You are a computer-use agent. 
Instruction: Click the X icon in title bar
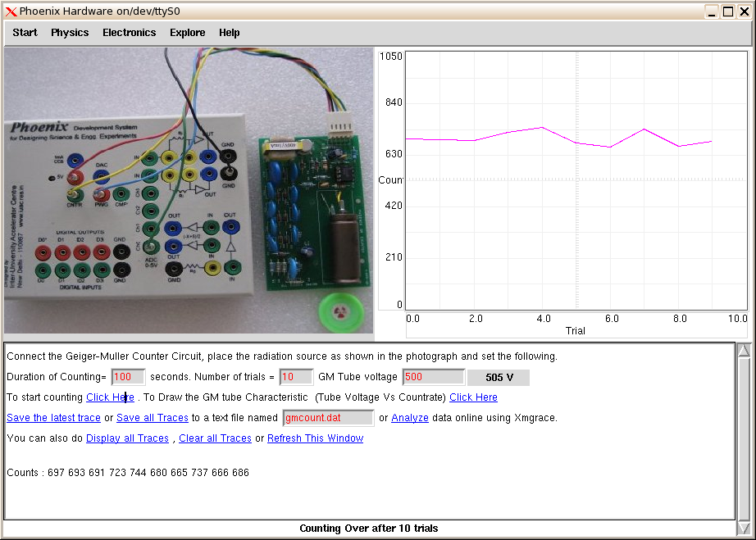point(11,11)
